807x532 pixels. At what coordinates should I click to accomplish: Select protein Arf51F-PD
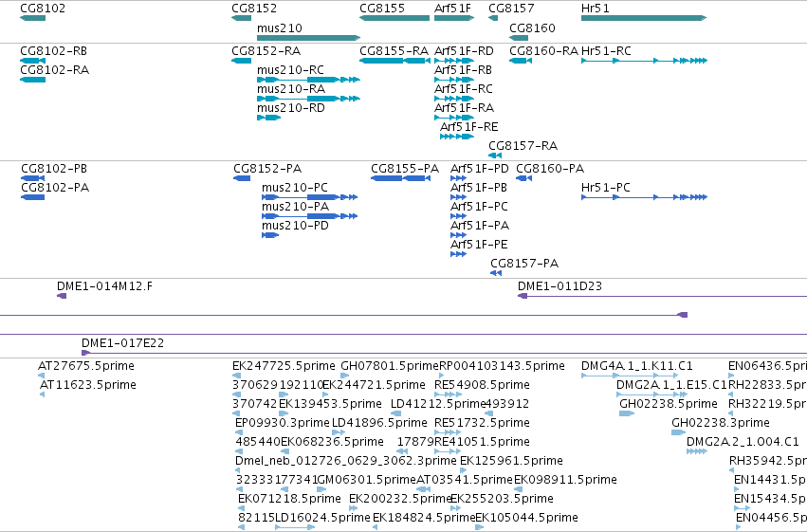(459, 178)
